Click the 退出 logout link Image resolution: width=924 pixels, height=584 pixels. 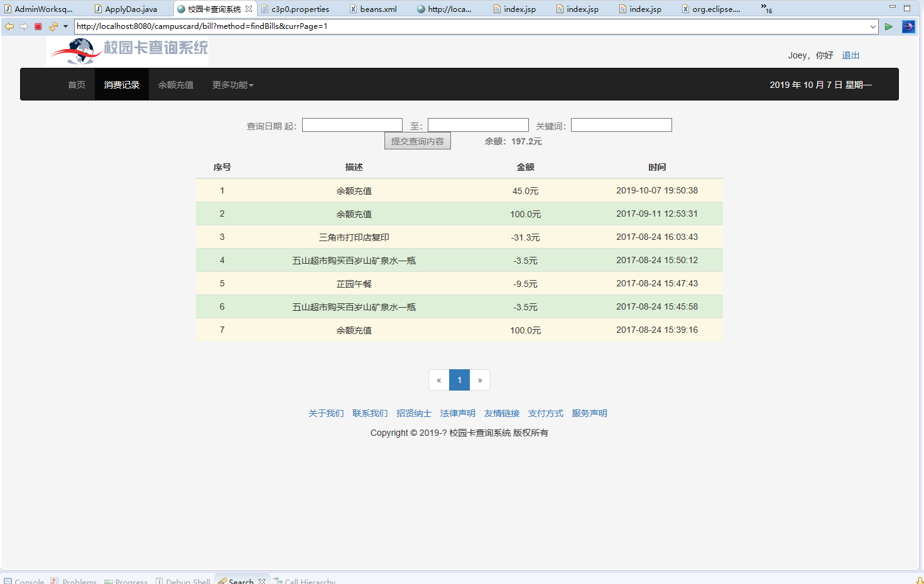coord(851,55)
